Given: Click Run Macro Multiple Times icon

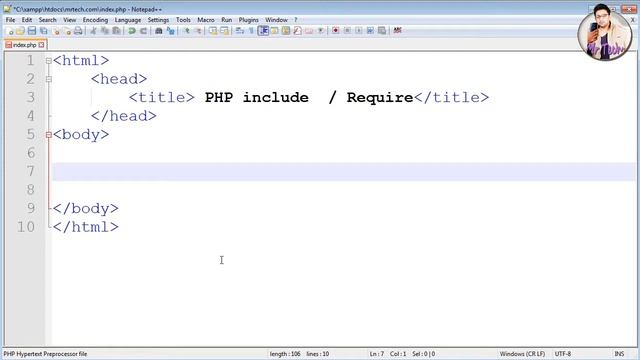Looking at the screenshot, I should 370,31.
